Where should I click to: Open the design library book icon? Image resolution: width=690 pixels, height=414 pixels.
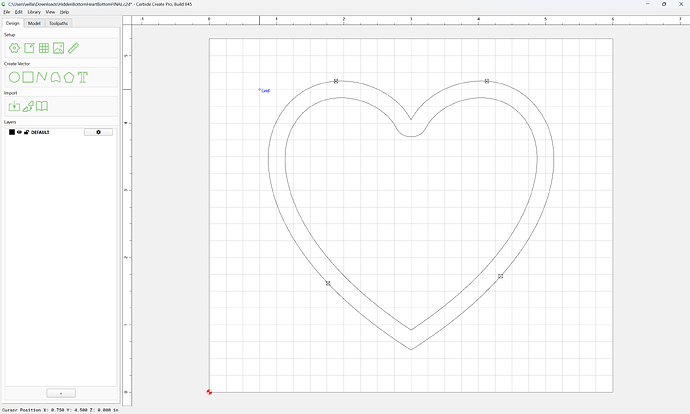tap(42, 106)
